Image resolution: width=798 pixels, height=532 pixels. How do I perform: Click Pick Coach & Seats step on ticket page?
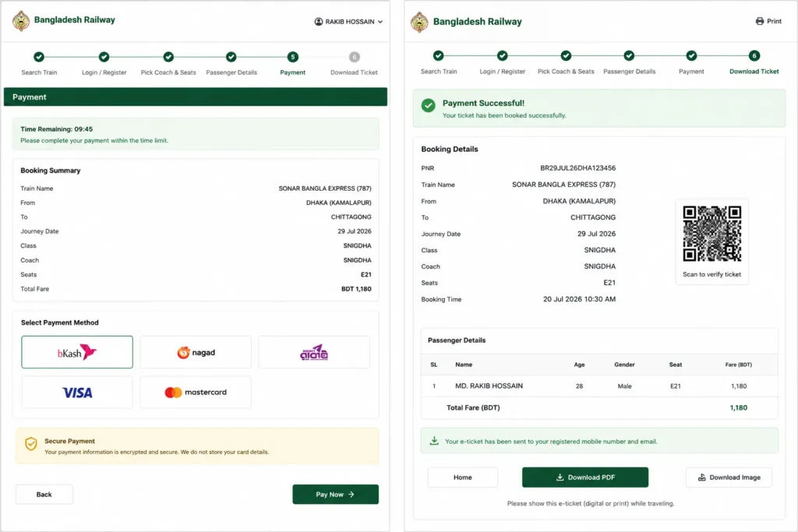(566, 62)
